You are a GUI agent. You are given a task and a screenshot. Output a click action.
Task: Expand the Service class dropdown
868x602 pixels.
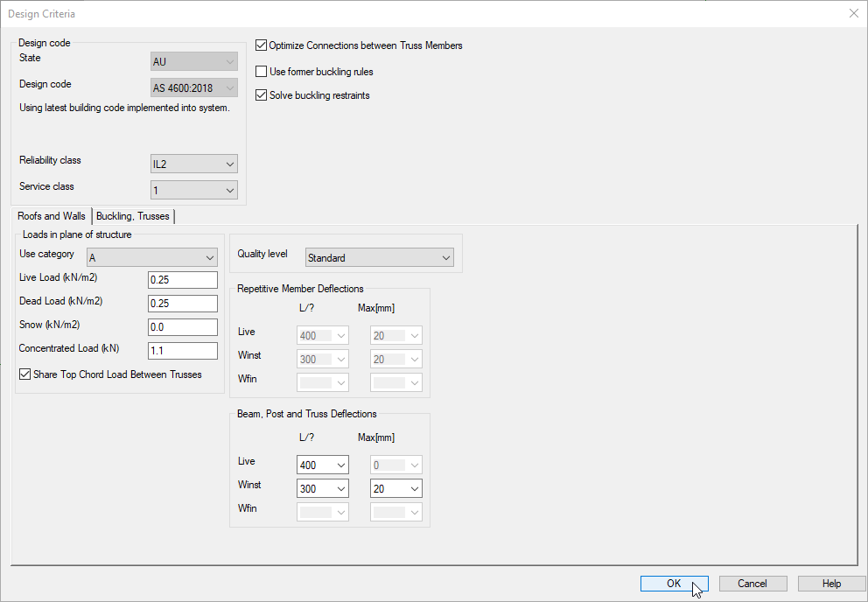pyautogui.click(x=193, y=190)
